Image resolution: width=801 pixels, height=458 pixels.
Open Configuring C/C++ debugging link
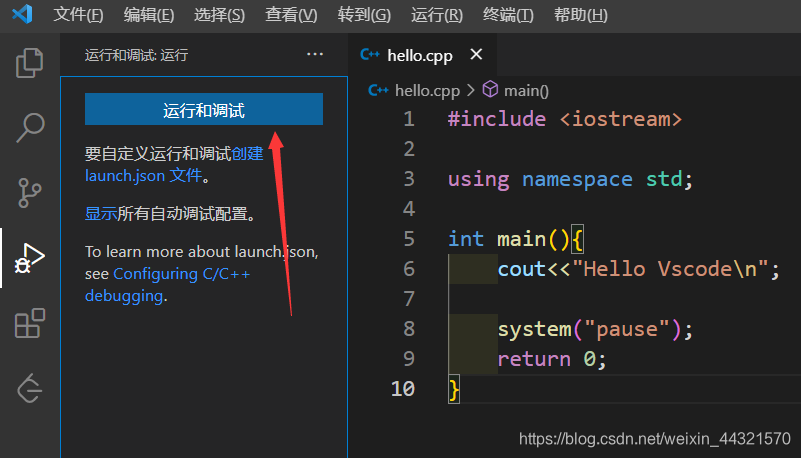pos(168,284)
